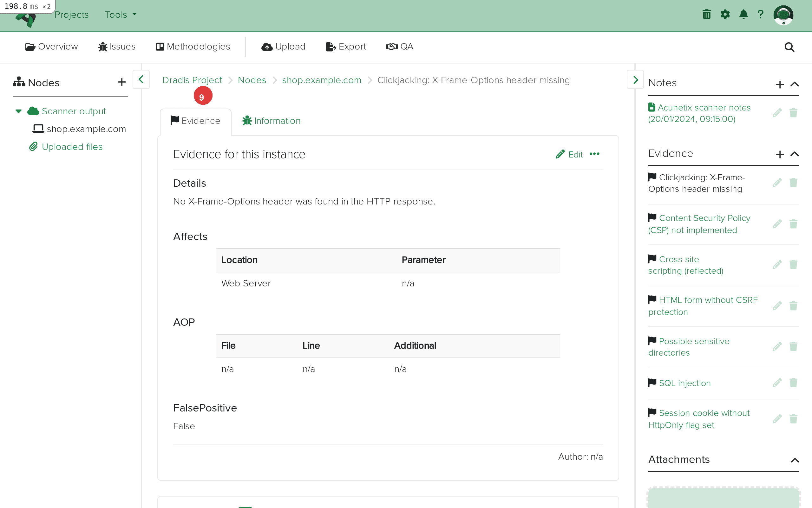The width and height of the screenshot is (812, 508).
Task: Open Methodologies page
Action: (193, 47)
